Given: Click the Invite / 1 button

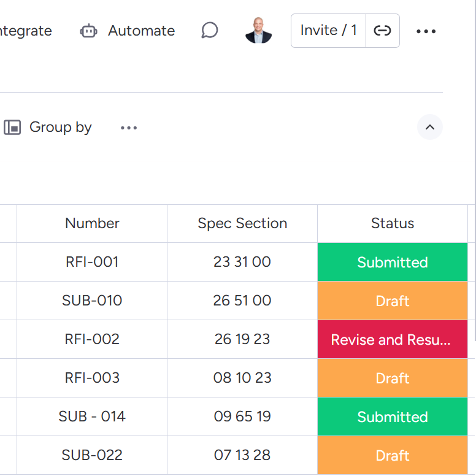Looking at the screenshot, I should coord(328,31).
